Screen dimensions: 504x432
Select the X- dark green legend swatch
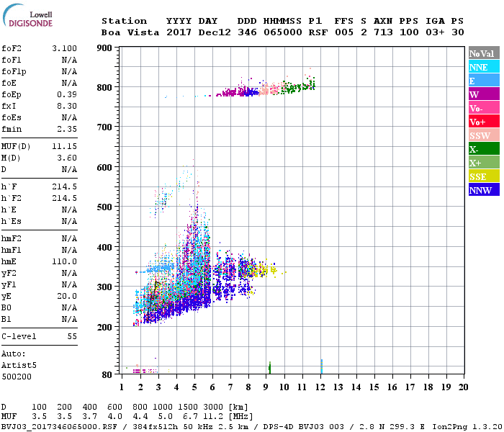pyautogui.click(x=484, y=149)
